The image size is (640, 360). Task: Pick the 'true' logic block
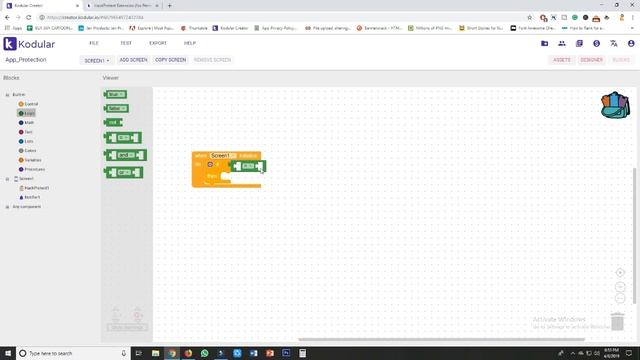(116, 94)
